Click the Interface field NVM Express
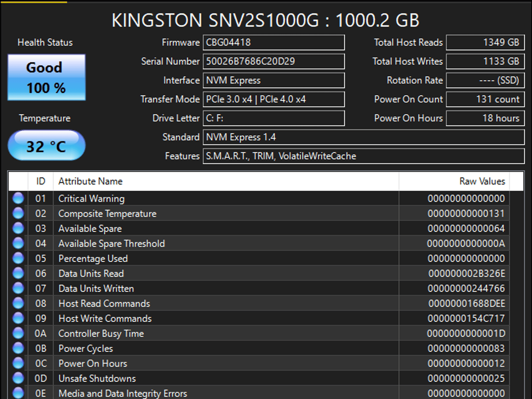The width and height of the screenshot is (532, 399). tap(274, 80)
